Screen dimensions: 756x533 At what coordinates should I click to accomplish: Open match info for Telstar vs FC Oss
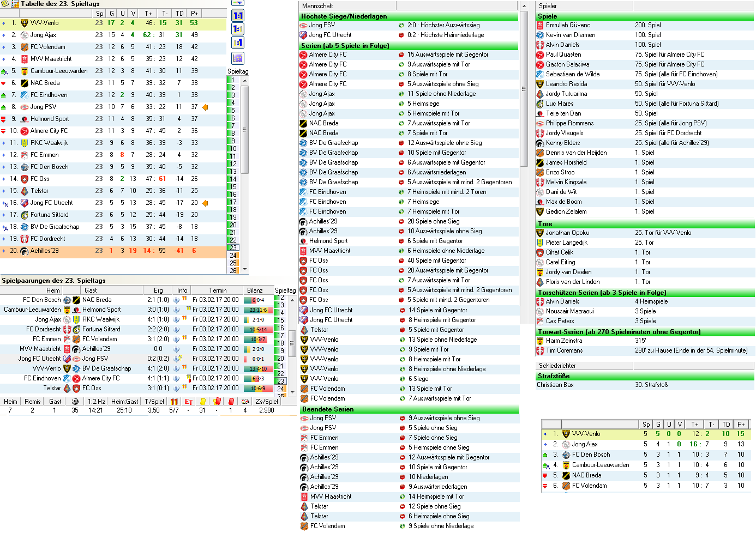click(176, 388)
